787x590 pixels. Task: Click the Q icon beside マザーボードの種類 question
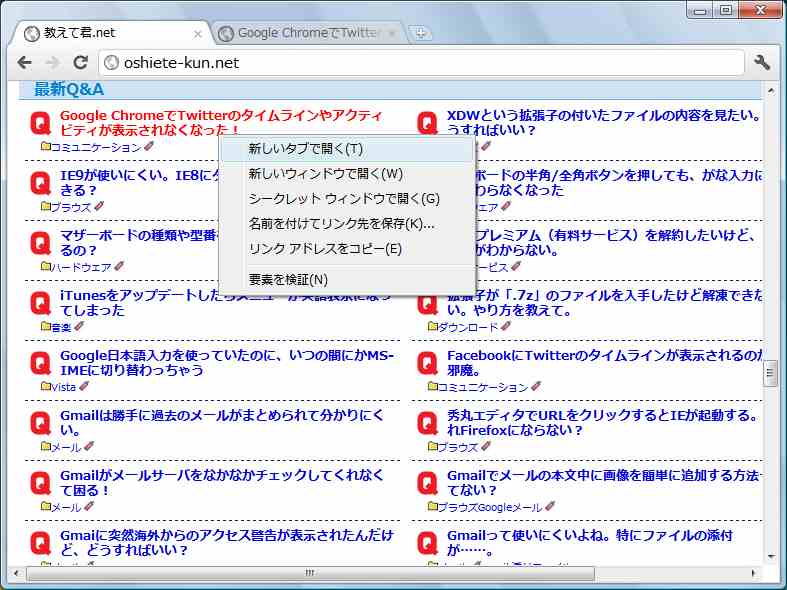pyautogui.click(x=40, y=243)
